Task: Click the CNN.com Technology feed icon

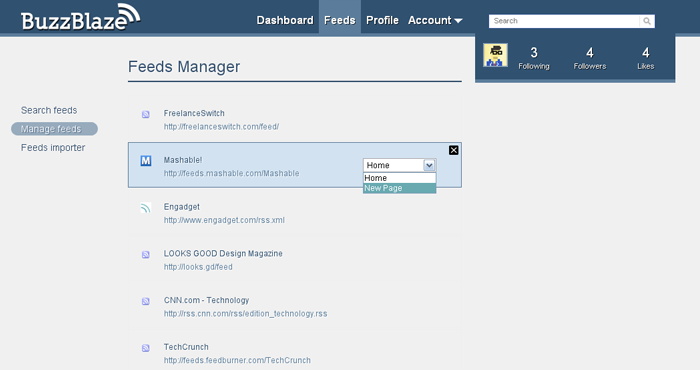Action: (146, 301)
